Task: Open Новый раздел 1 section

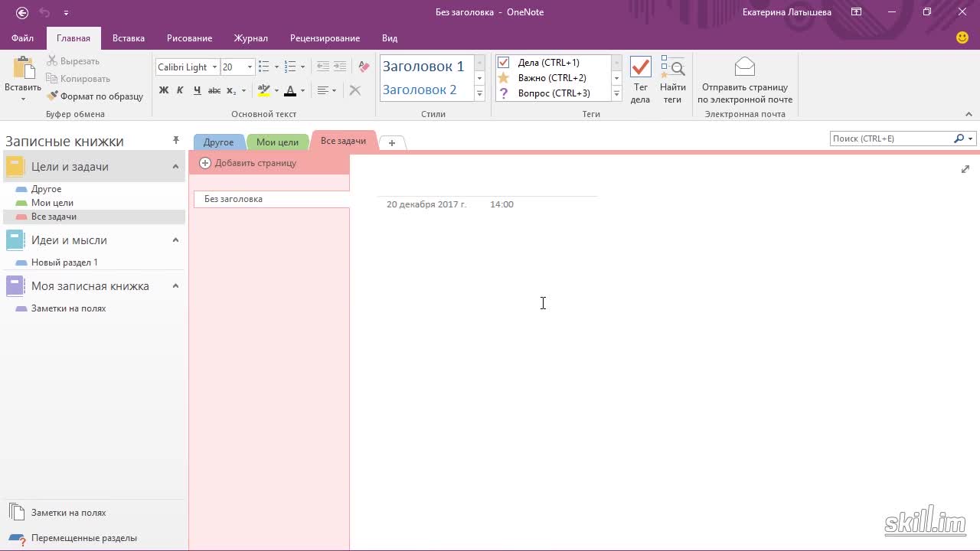Action: point(64,262)
